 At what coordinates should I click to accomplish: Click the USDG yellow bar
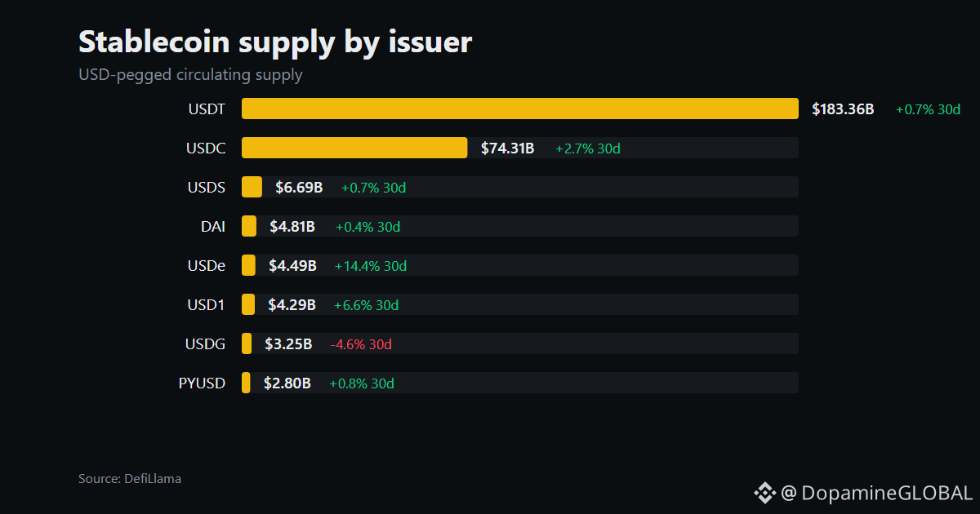point(247,343)
